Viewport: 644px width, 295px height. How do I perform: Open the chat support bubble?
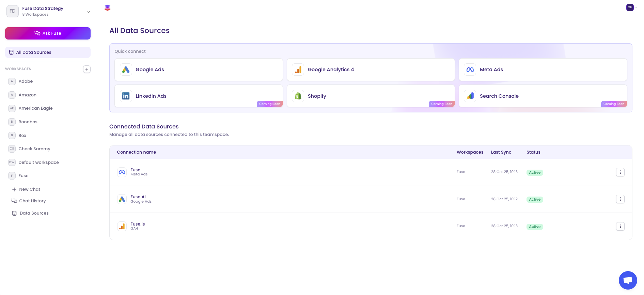(628, 280)
